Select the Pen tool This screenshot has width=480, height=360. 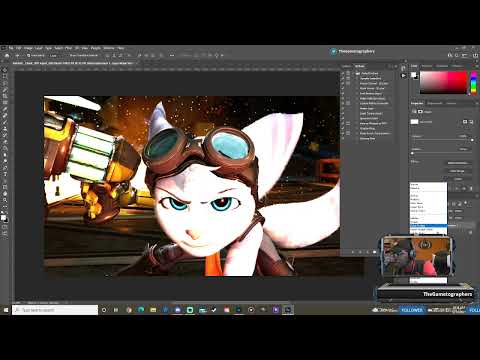[x=5, y=168]
